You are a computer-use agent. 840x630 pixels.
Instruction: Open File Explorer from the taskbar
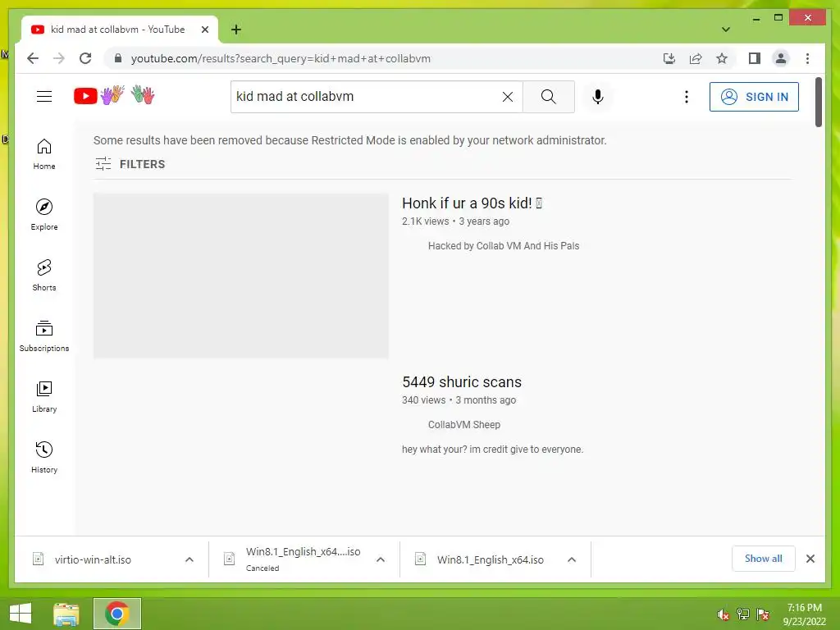(x=66, y=614)
